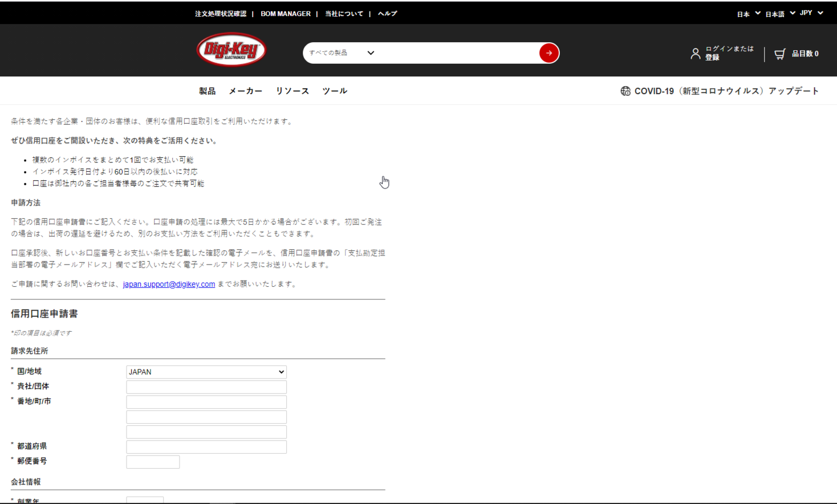Click the 郵便番号 postal code field
This screenshot has height=504, width=837.
(x=153, y=461)
